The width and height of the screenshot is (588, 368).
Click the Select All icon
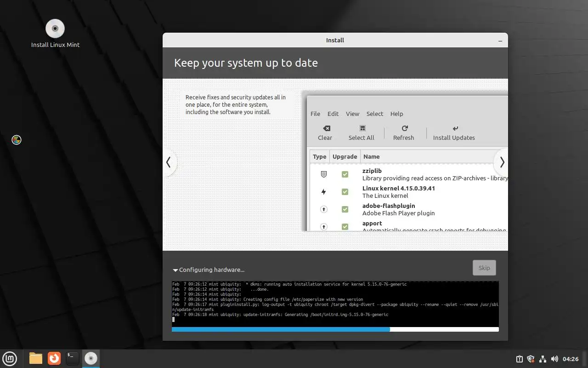[x=362, y=128]
